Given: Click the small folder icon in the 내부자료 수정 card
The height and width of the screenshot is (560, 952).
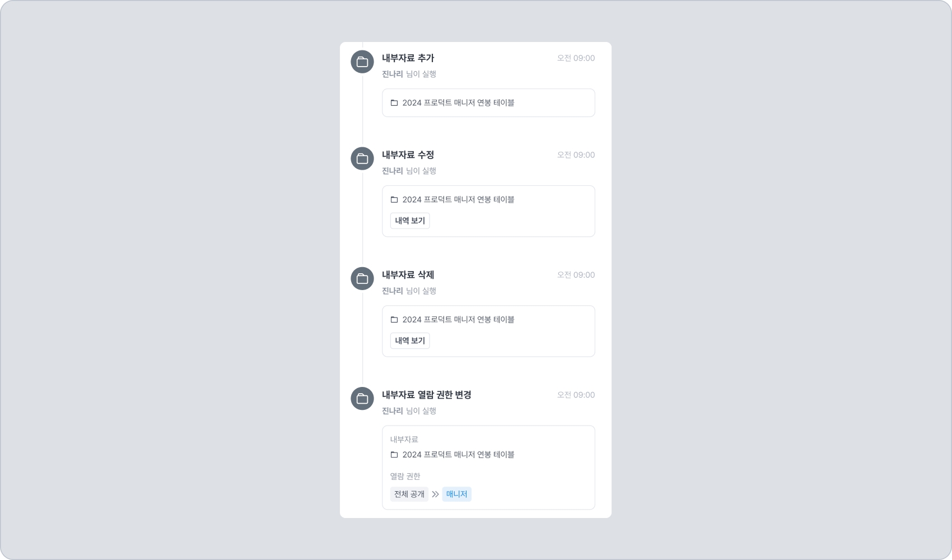Looking at the screenshot, I should coord(394,200).
